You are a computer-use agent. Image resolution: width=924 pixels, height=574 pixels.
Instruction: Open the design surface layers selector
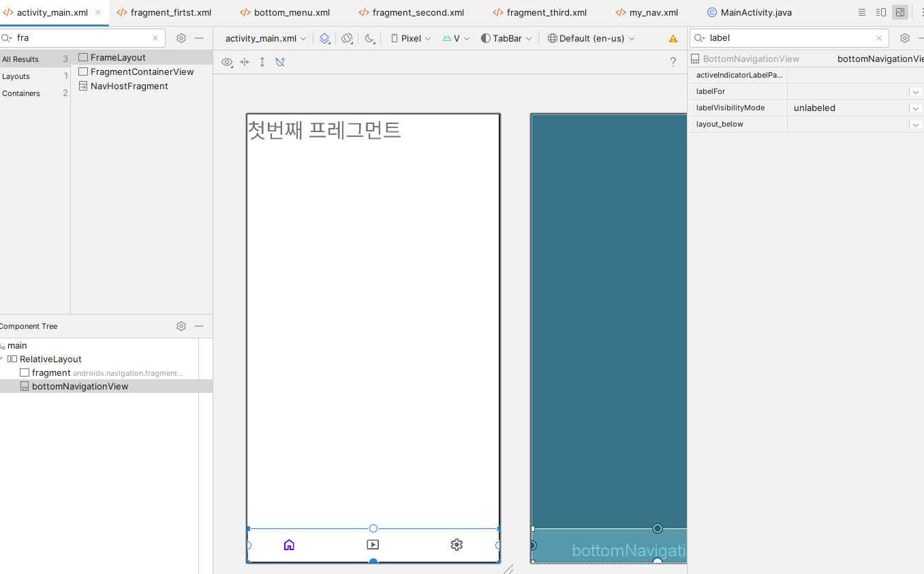pyautogui.click(x=326, y=38)
